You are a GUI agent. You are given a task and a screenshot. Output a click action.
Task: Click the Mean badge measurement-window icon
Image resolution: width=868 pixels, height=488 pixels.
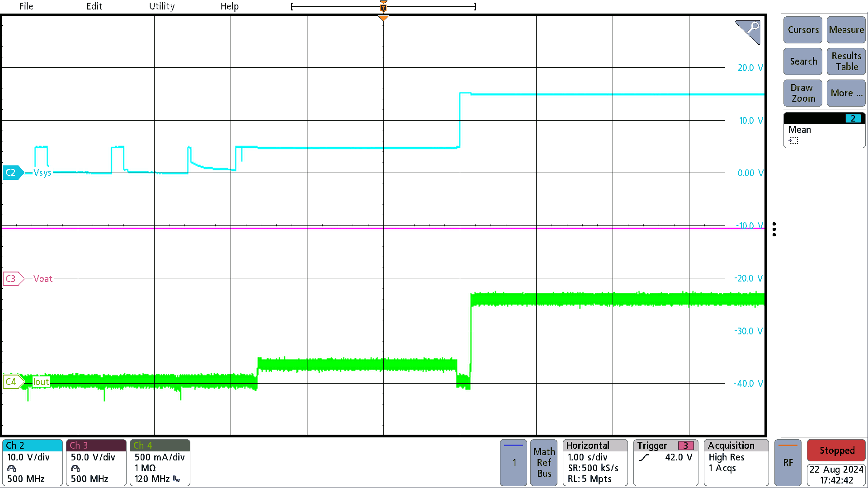794,141
